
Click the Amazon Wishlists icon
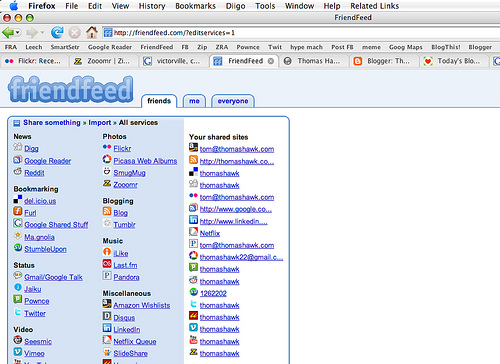[107, 304]
